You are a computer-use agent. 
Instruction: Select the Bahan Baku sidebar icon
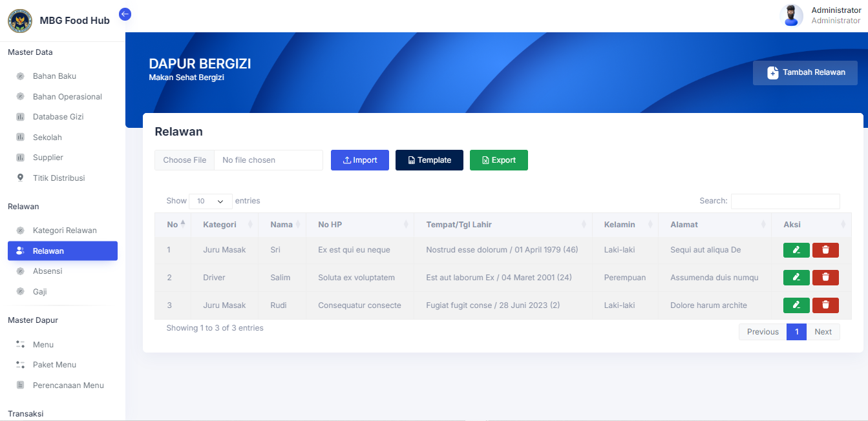(20, 76)
